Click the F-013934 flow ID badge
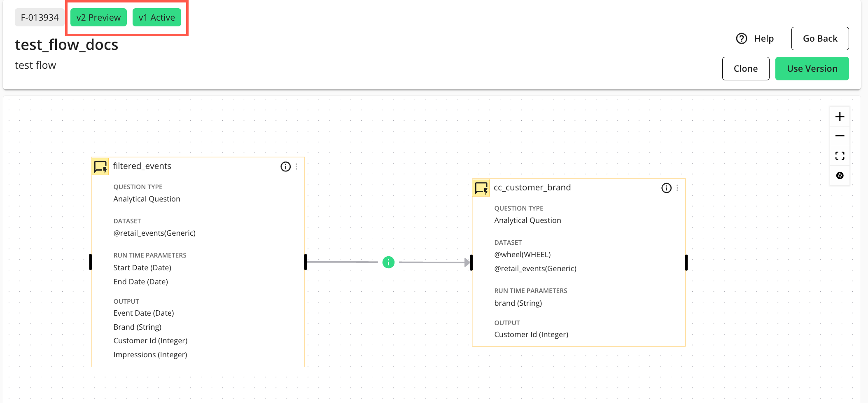This screenshot has height=403, width=868. coord(40,17)
